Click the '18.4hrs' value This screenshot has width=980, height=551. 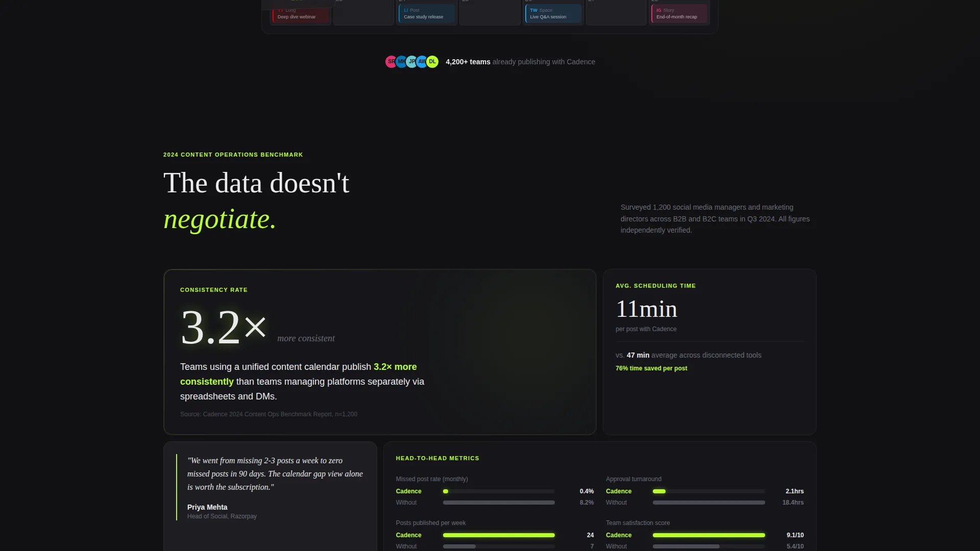click(793, 503)
